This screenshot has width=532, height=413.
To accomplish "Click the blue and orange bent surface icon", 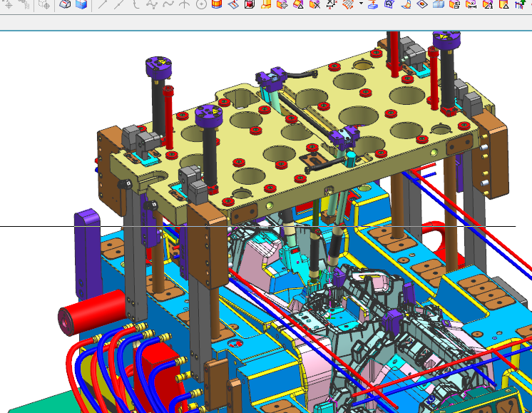I will tap(406, 4).
